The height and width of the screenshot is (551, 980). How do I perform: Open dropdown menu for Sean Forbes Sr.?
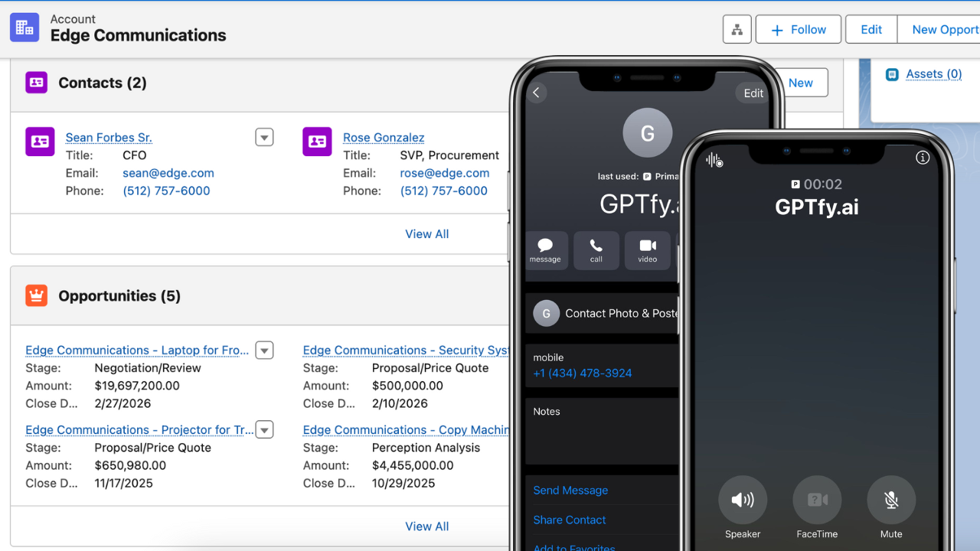click(x=264, y=138)
